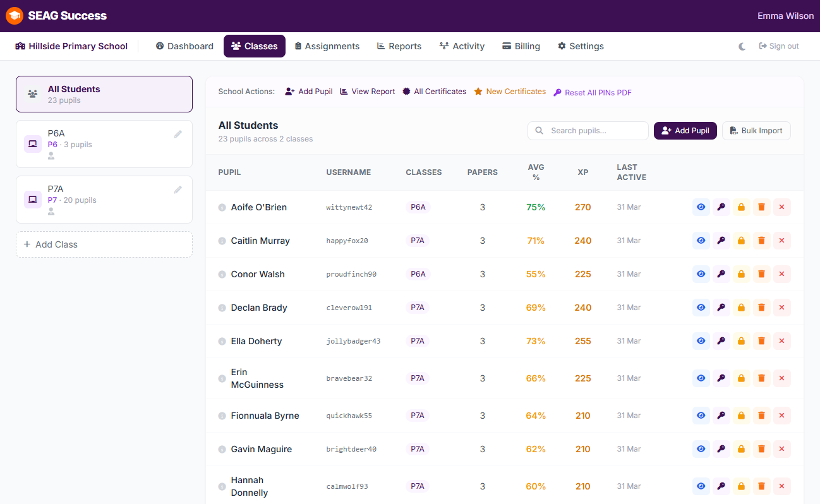The height and width of the screenshot is (504, 820).
Task: Sign out of the account
Action: point(779,46)
